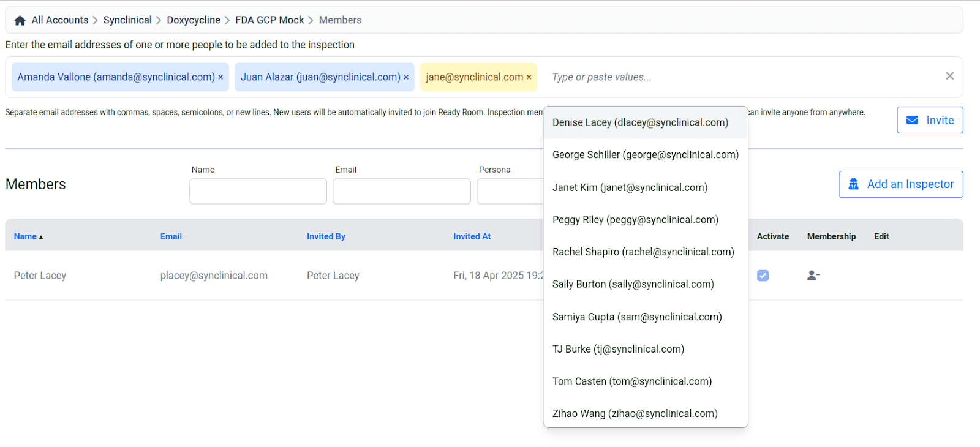The width and height of the screenshot is (980, 447).
Task: Remove Juan Alazar email chip
Action: 406,77
